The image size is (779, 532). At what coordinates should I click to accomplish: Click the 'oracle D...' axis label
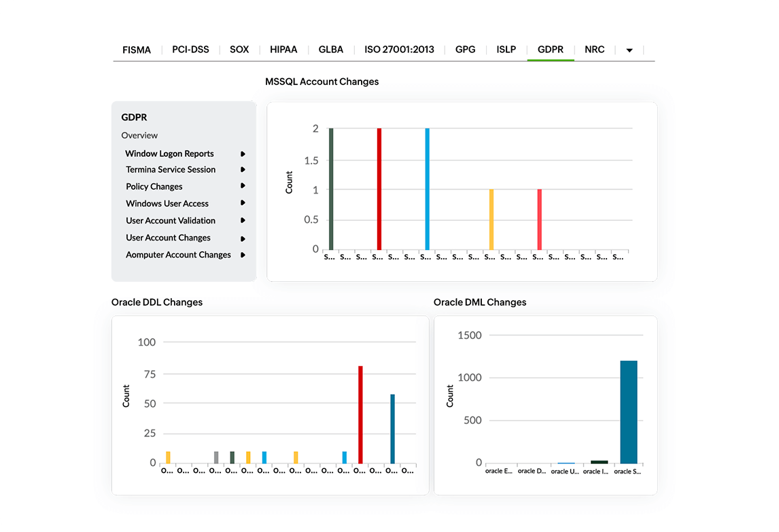[532, 471]
